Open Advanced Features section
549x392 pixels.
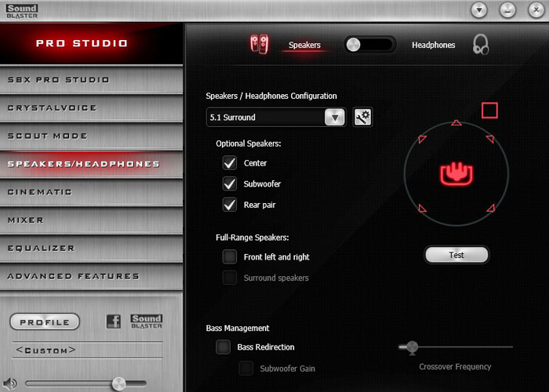(92, 276)
